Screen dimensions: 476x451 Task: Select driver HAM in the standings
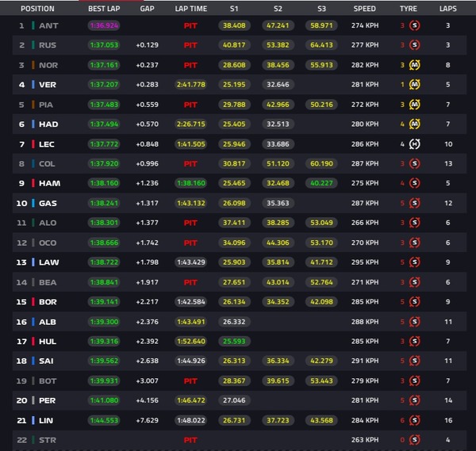(49, 183)
